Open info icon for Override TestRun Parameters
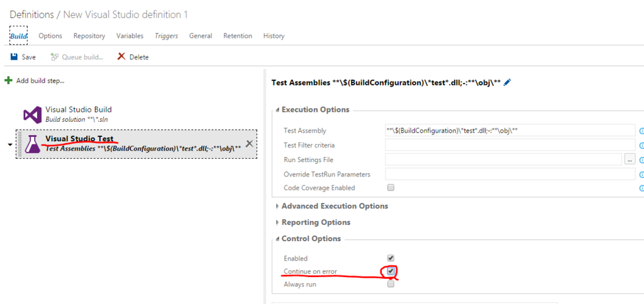 click(x=641, y=175)
